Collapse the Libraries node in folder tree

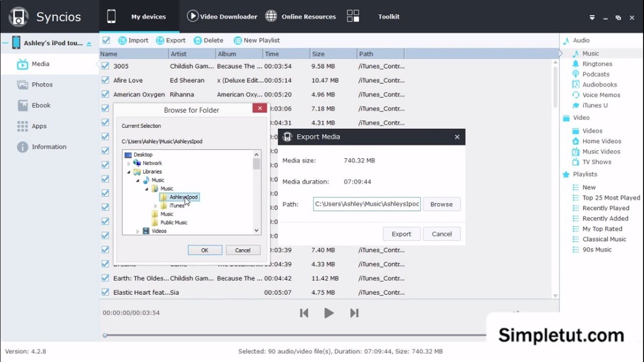point(129,172)
